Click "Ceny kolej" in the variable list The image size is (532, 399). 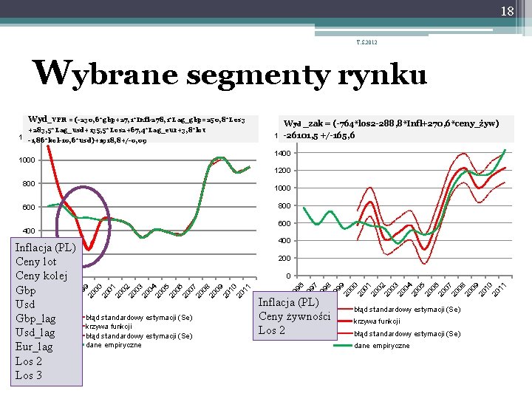41,276
